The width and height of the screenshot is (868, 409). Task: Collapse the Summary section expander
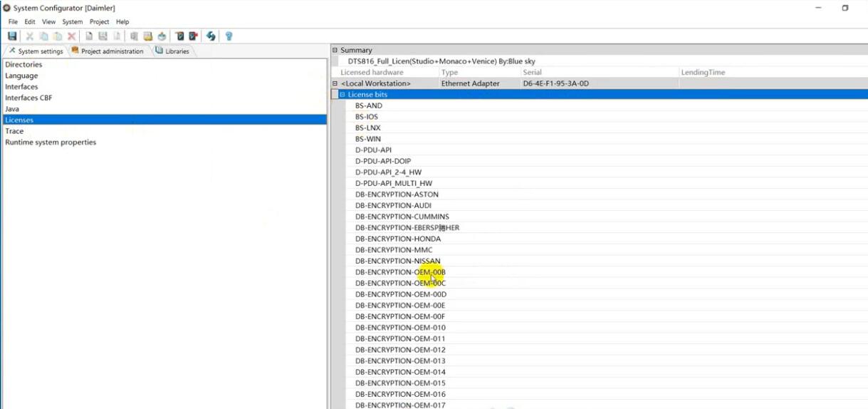tap(335, 50)
